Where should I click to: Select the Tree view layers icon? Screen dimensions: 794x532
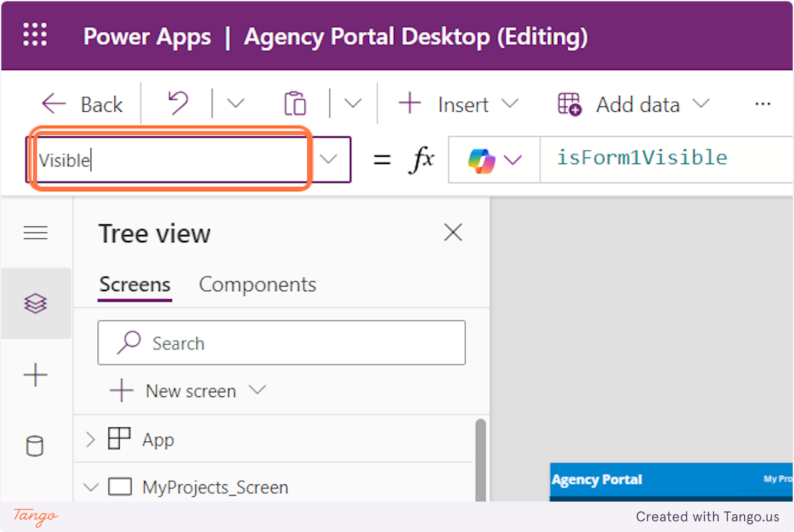pos(36,304)
